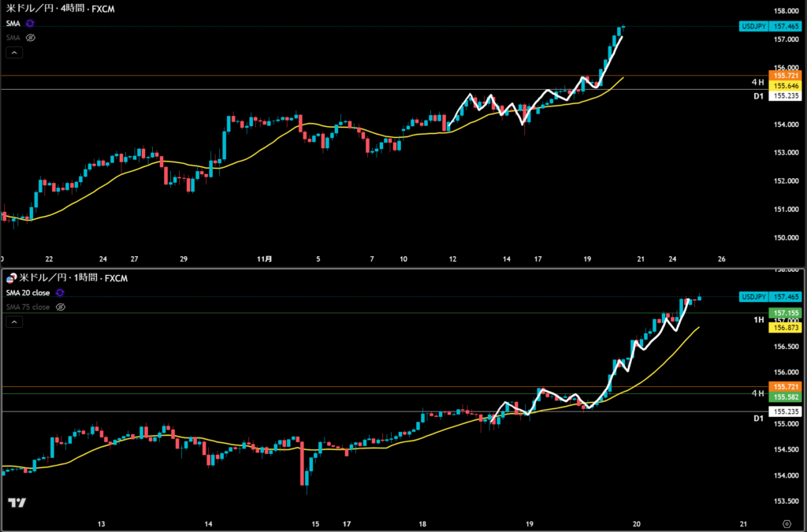This screenshot has height=532, width=807.
Task: Click 11月 date on upper time axis
Action: 266,259
